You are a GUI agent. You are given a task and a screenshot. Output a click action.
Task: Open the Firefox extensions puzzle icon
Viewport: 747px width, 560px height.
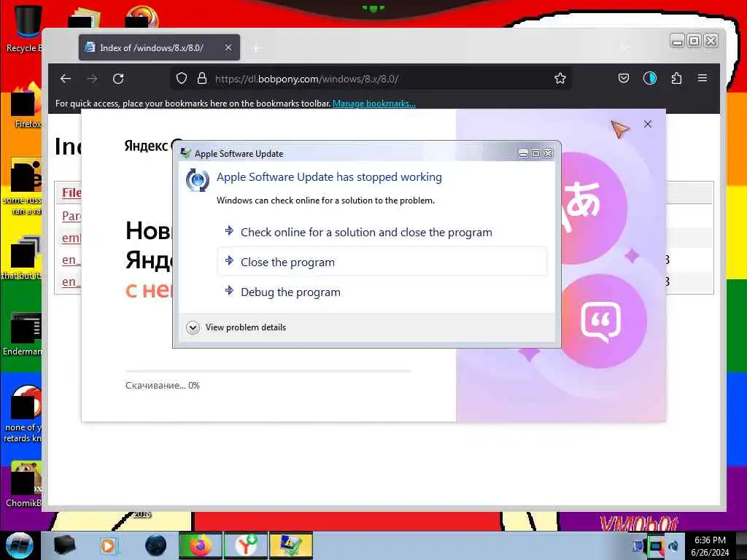(x=676, y=78)
